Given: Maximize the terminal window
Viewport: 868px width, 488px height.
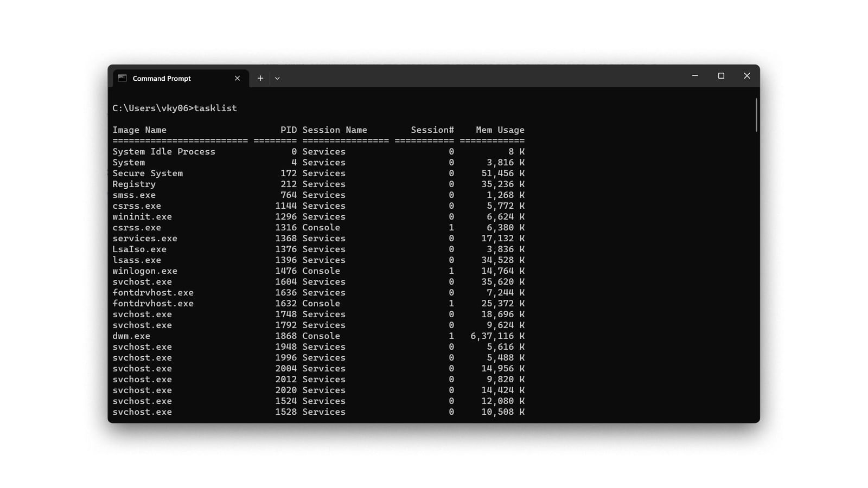Looking at the screenshot, I should coord(721,76).
